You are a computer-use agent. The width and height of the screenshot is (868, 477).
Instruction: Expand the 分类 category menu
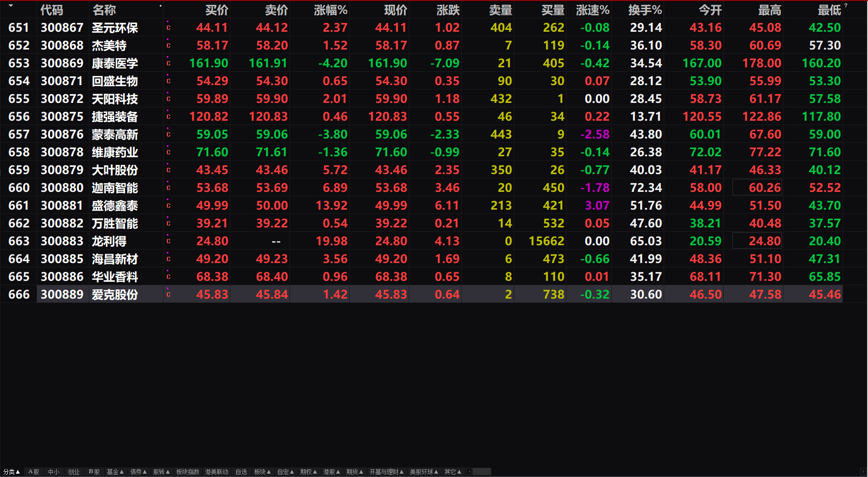pyautogui.click(x=12, y=472)
